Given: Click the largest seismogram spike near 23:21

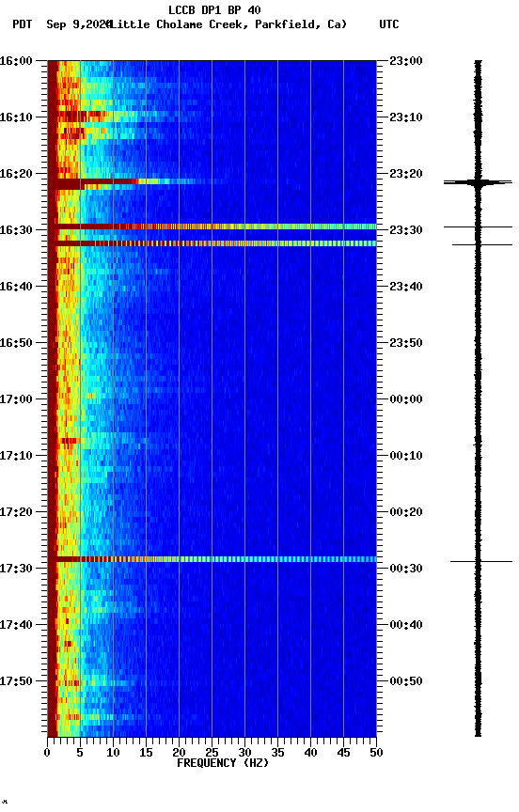Looking at the screenshot, I should 478,182.
